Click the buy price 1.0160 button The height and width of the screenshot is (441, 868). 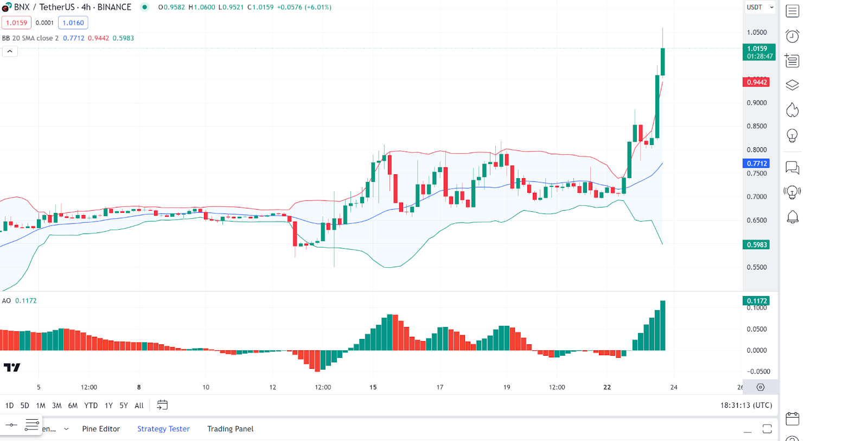(x=73, y=23)
